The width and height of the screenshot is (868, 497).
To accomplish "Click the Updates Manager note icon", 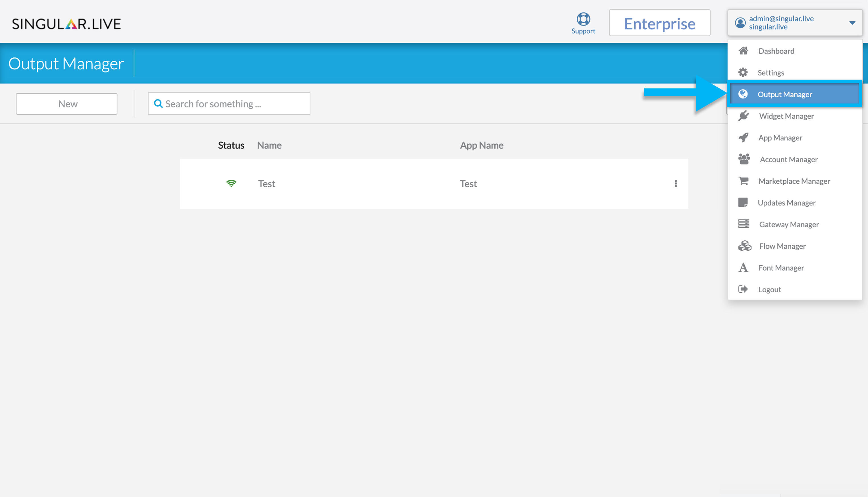I will tap(743, 202).
